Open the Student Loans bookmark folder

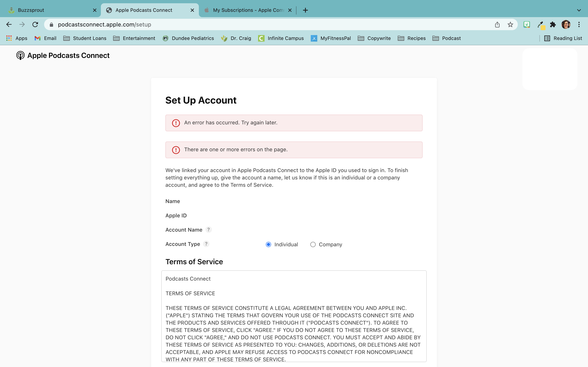point(85,38)
